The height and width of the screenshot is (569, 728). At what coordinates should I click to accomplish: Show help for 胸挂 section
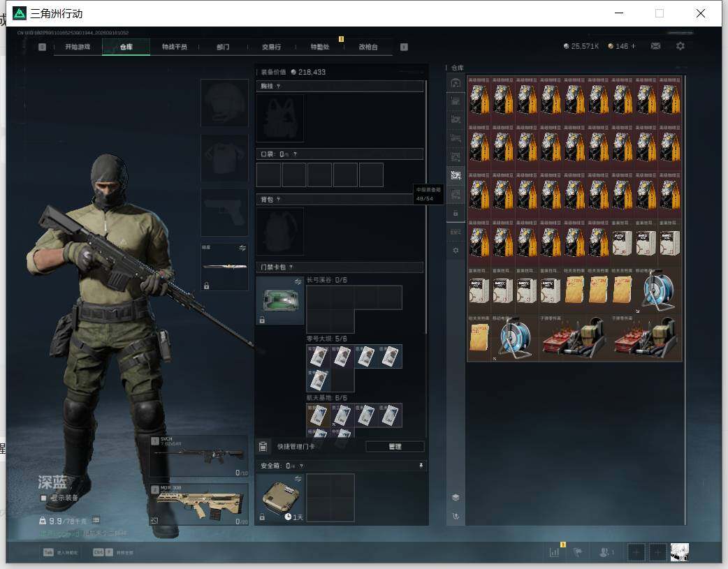(x=278, y=87)
